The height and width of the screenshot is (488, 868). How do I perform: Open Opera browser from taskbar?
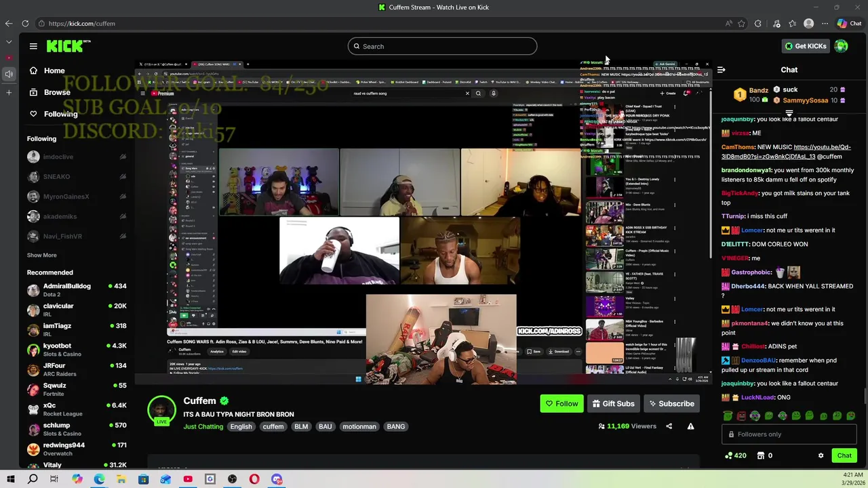point(254,479)
